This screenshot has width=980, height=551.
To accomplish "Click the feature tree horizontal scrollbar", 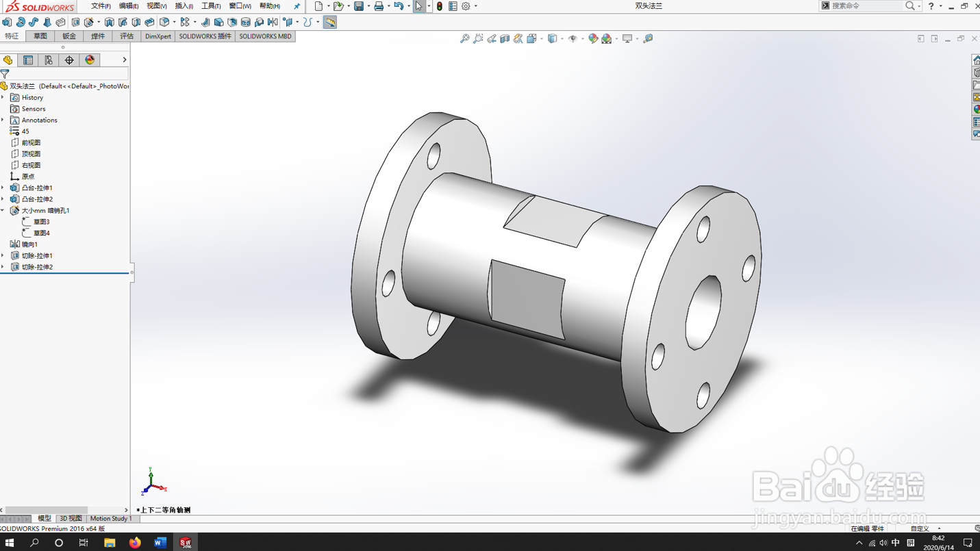I will (46, 510).
